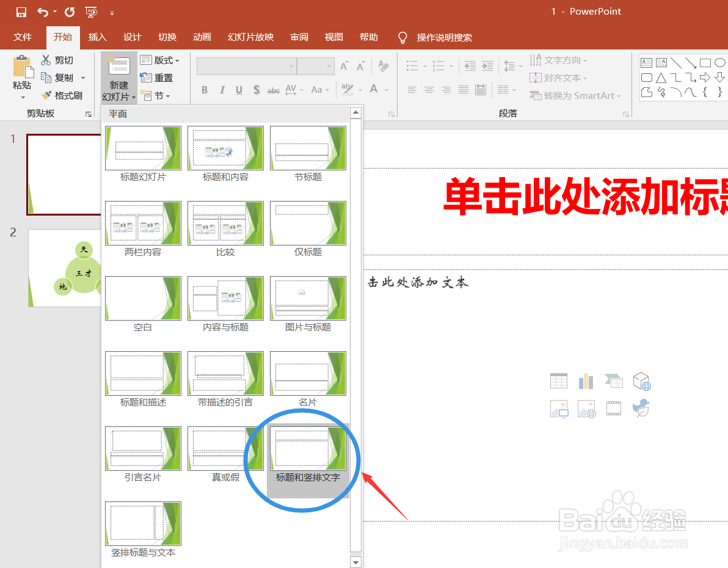Undo the last action

click(x=43, y=12)
